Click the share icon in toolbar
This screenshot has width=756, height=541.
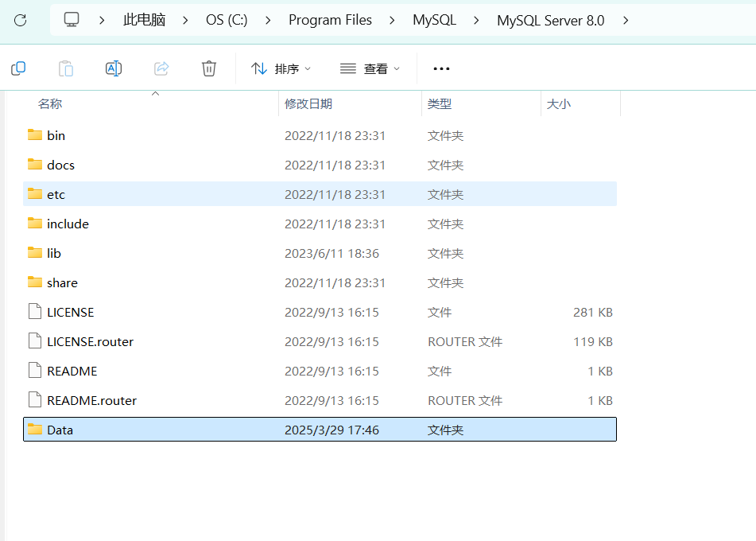[161, 68]
